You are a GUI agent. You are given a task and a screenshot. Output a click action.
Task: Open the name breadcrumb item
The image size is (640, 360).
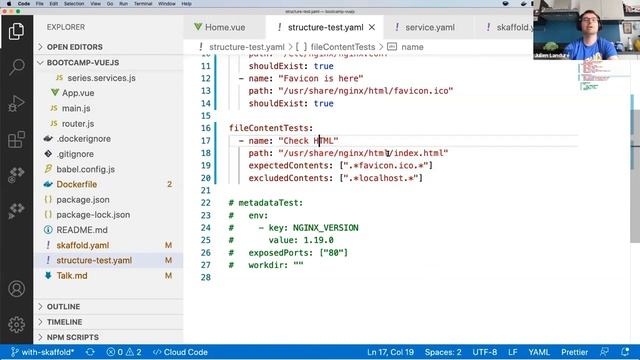(405, 47)
